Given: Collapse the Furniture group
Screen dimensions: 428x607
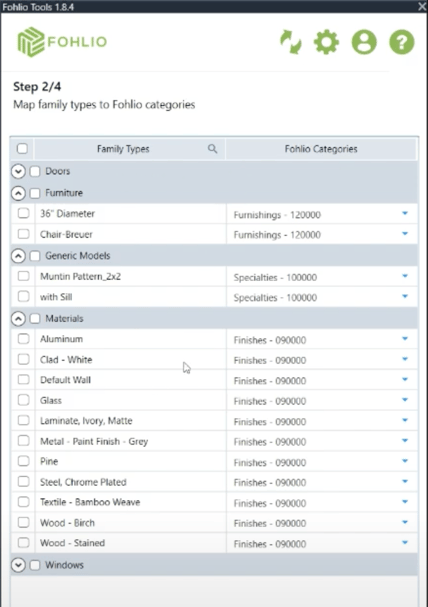Looking at the screenshot, I should click(x=18, y=193).
